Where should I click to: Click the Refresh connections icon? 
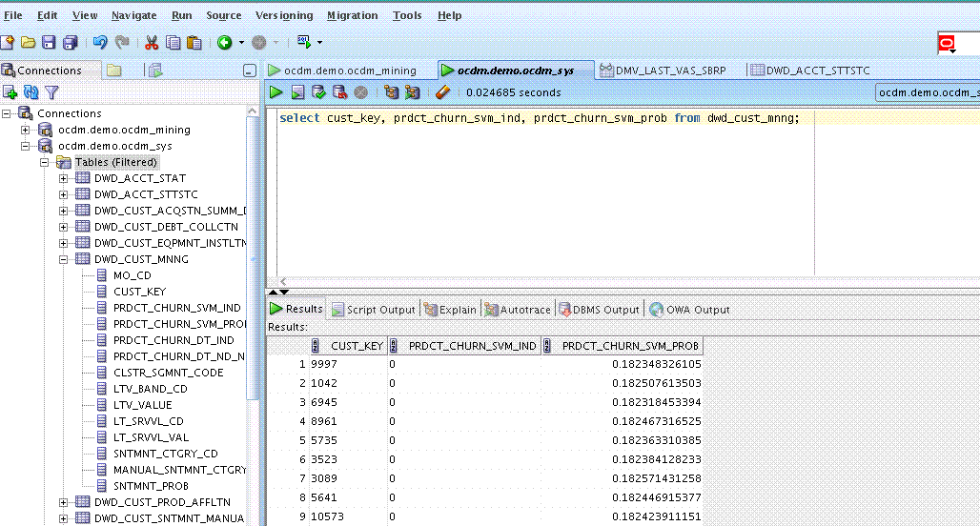pos(31,92)
